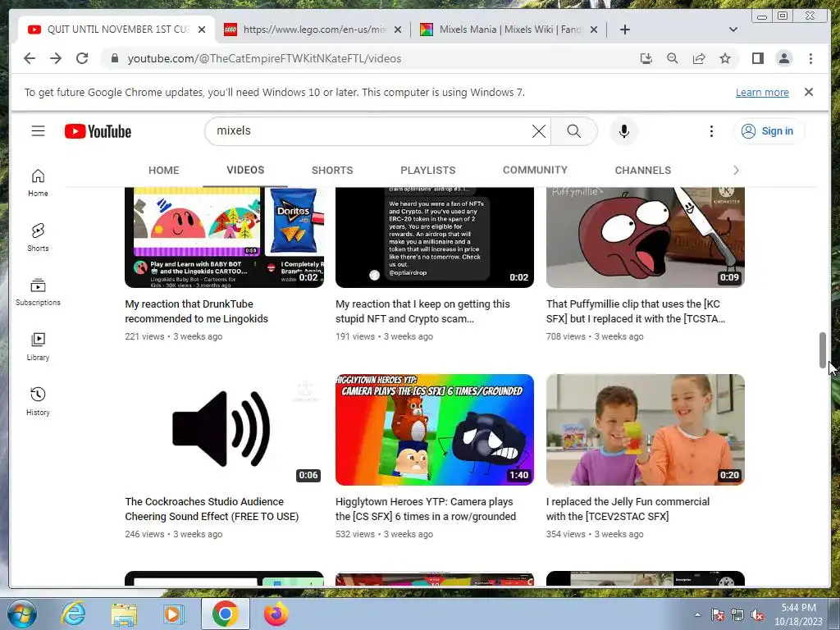The image size is (840, 630).
Task: Follow the Learn more link
Action: pos(762,92)
